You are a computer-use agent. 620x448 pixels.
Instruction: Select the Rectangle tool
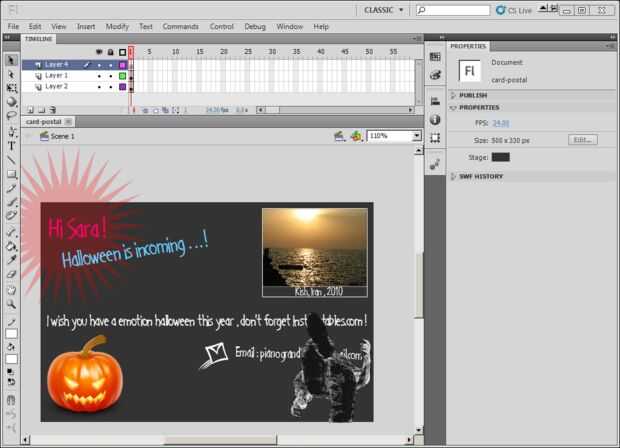11,174
